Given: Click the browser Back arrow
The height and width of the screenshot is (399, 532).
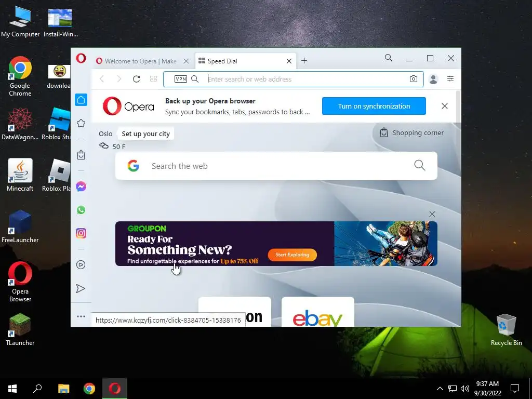Looking at the screenshot, I should click(x=102, y=79).
